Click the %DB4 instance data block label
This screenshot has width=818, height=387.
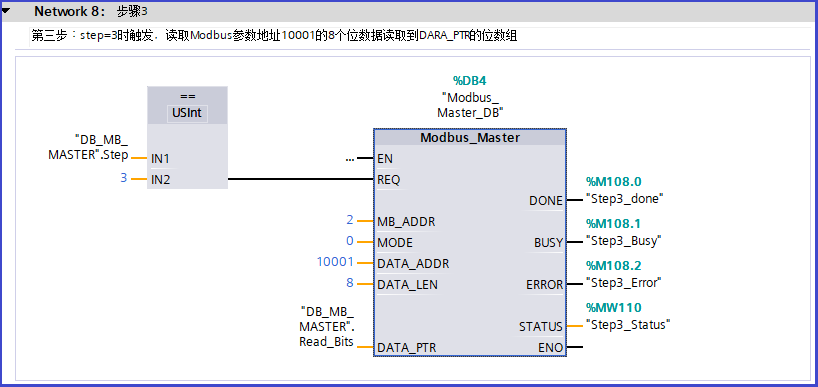470,80
